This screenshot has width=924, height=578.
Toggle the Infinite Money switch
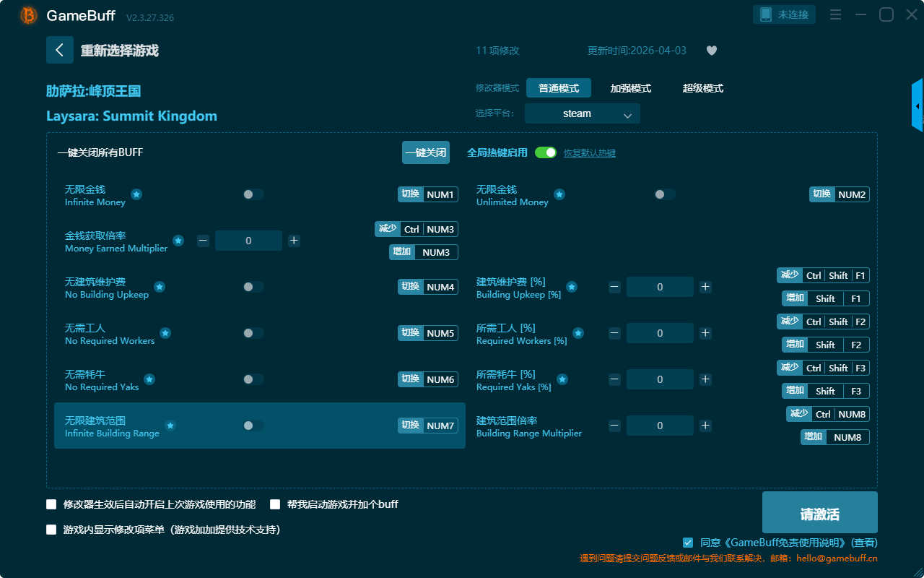click(253, 194)
